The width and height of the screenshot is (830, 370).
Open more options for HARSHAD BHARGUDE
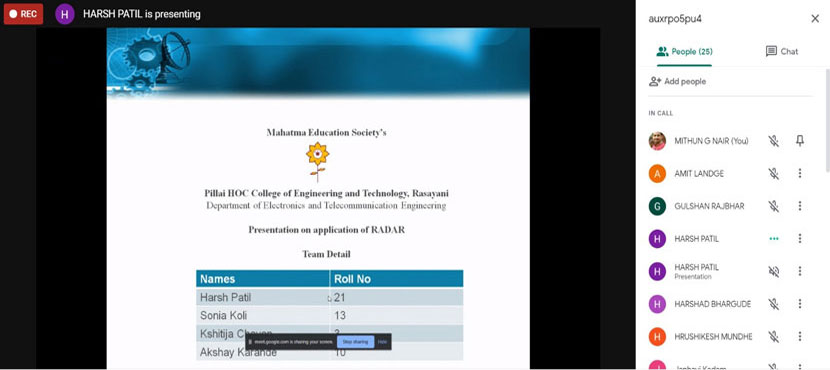tap(800, 304)
